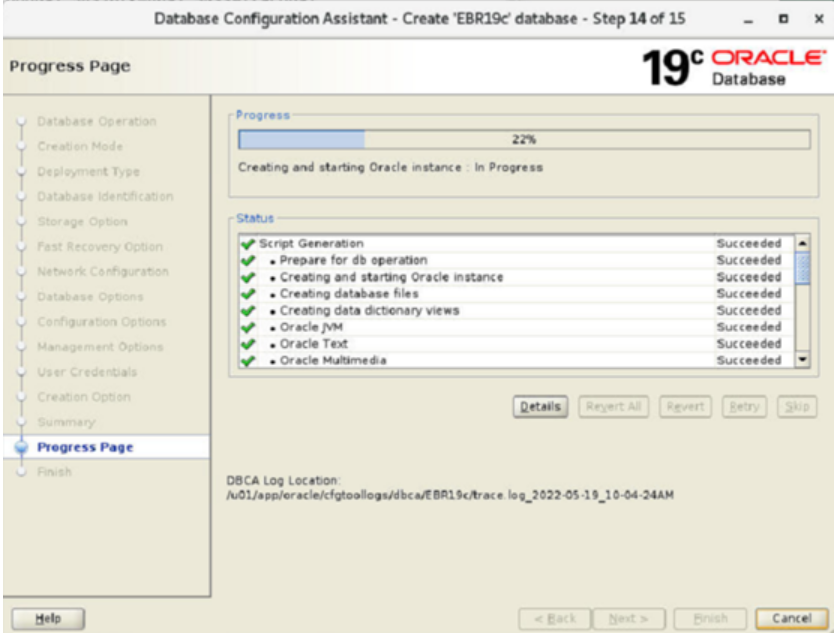Viewport: 840px width, 636px height.
Task: Select Fast Recovery Option step
Action: (x=100, y=247)
